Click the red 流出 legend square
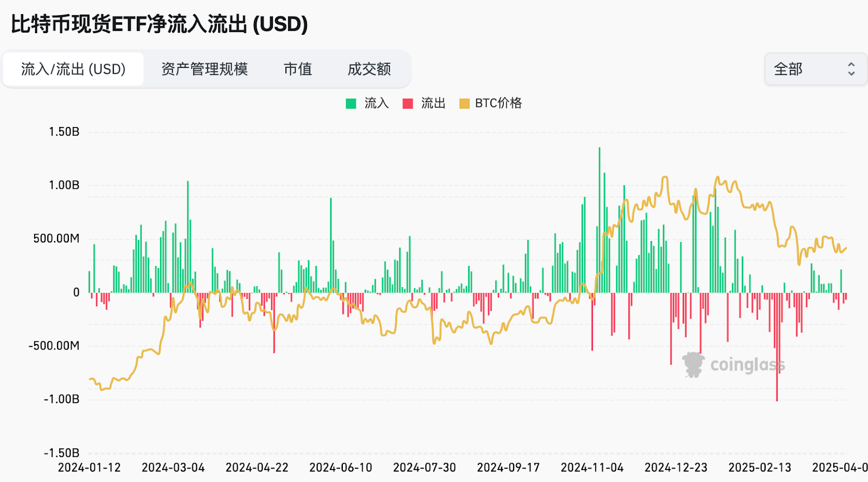 pyautogui.click(x=407, y=104)
